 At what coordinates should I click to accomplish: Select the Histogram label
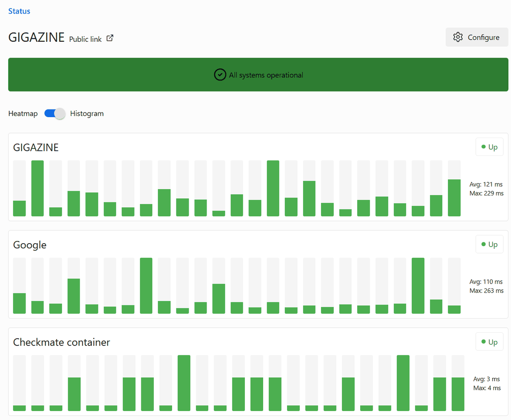point(87,114)
